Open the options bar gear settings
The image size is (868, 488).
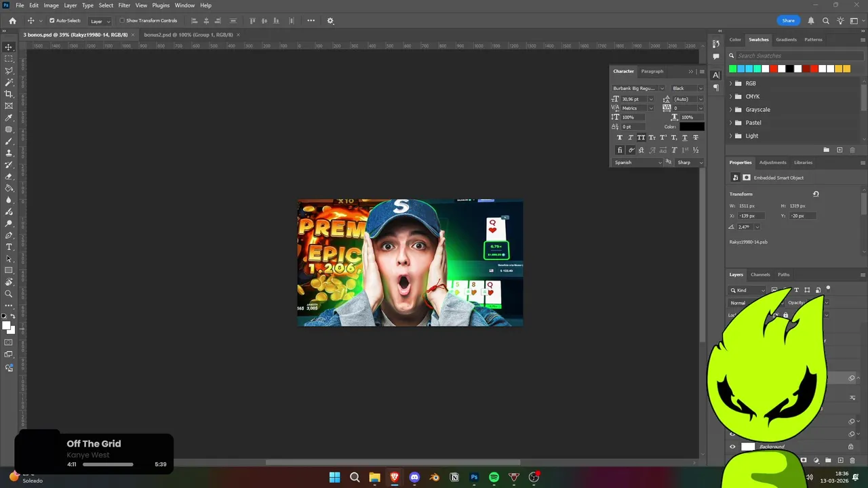point(330,20)
